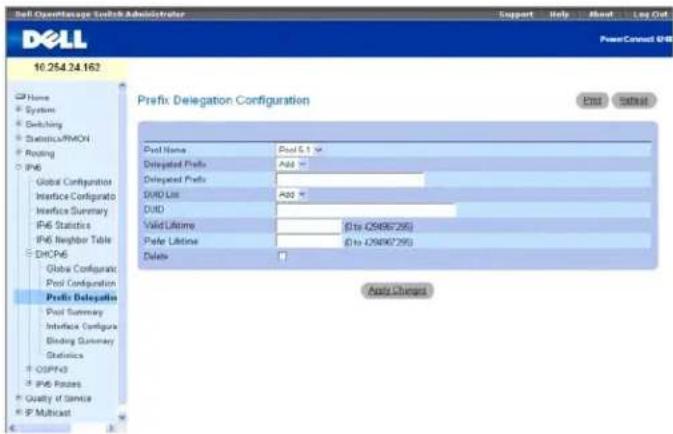This screenshot has height=434, width=673.
Task: Go to Home in navigation tree
Action: click(38, 97)
